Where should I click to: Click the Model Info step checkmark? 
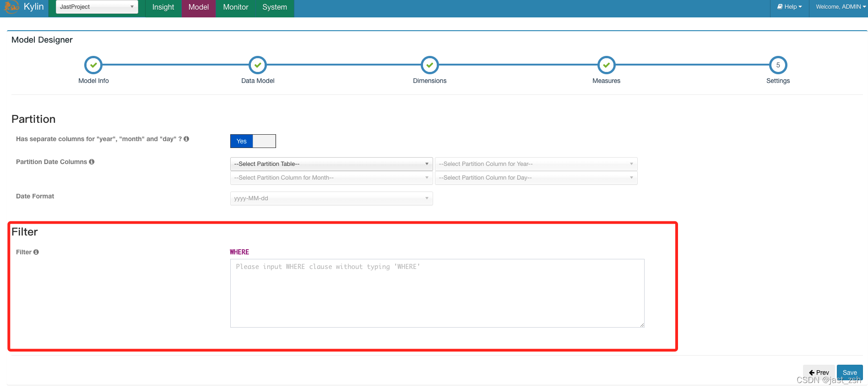(x=93, y=65)
